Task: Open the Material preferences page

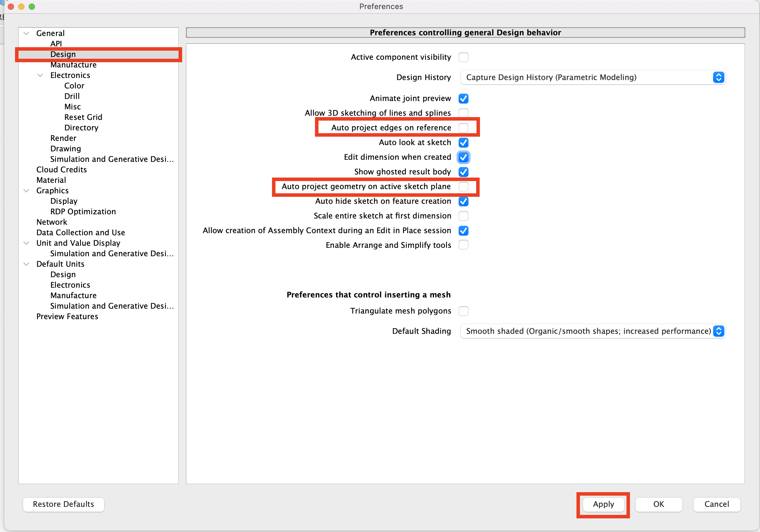Action: [x=51, y=180]
